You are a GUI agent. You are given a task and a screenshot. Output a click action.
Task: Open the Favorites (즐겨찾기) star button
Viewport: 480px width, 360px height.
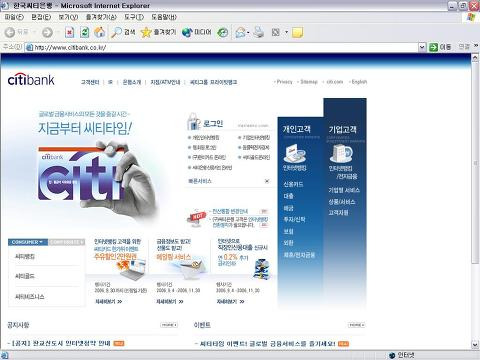click(158, 32)
